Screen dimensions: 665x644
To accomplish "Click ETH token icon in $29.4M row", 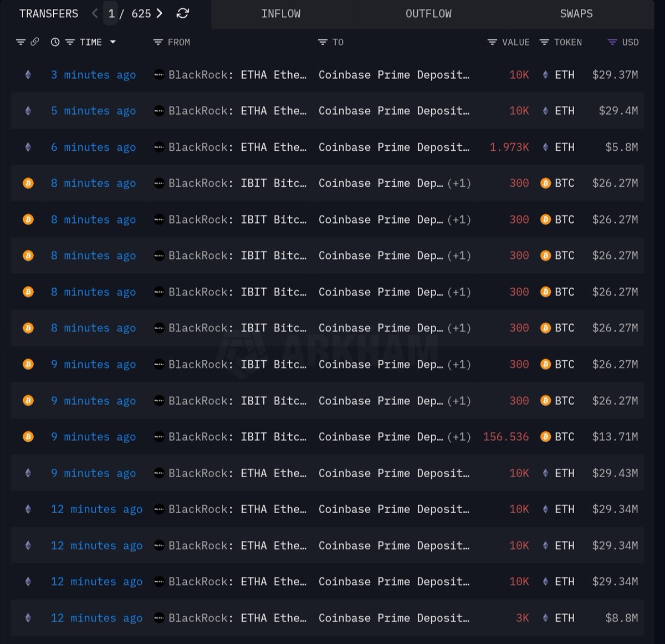I will [x=545, y=111].
